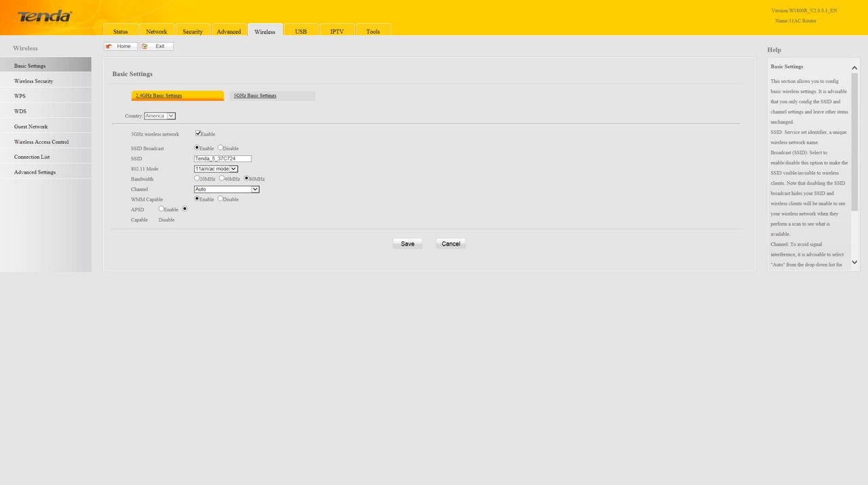Viewport: 868px width, 485px height.
Task: Click the Help panel Basic Settings title
Action: [787, 66]
